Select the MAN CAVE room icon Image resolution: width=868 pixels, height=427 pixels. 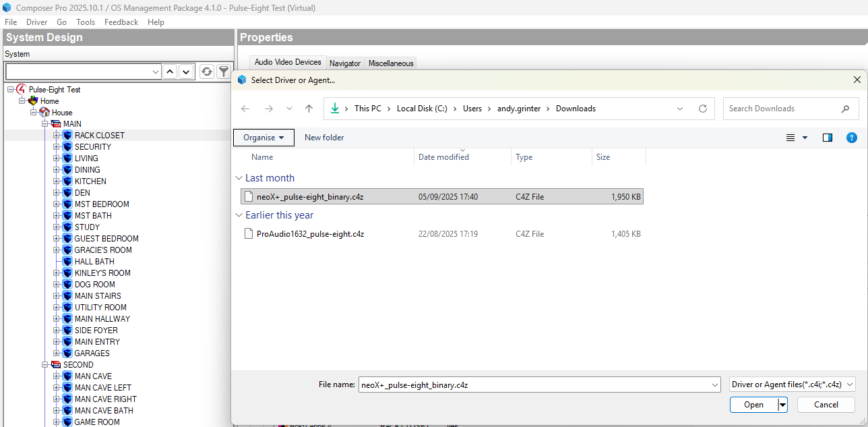[x=67, y=376]
